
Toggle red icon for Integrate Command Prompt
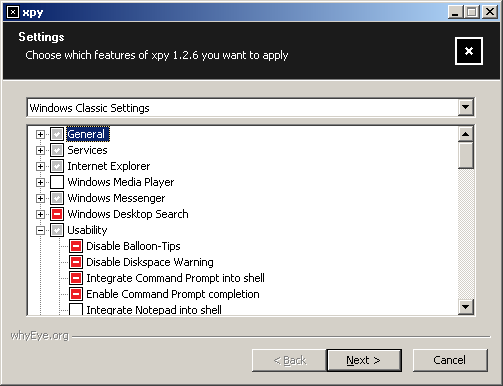click(76, 278)
